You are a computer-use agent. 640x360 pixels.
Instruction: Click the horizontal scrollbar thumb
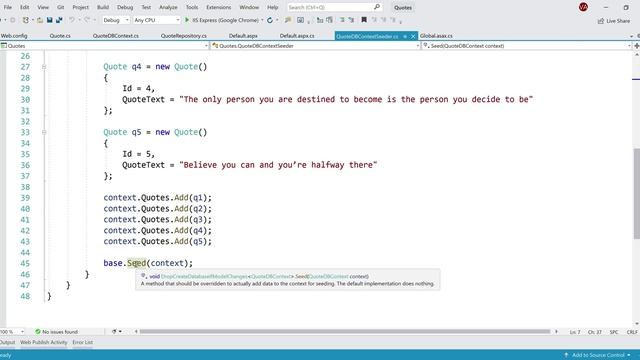(x=345, y=332)
